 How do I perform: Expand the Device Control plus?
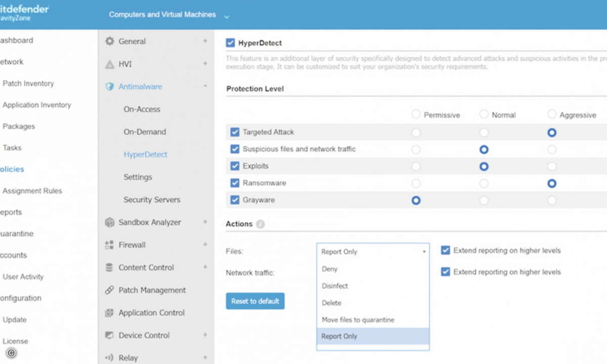205,335
